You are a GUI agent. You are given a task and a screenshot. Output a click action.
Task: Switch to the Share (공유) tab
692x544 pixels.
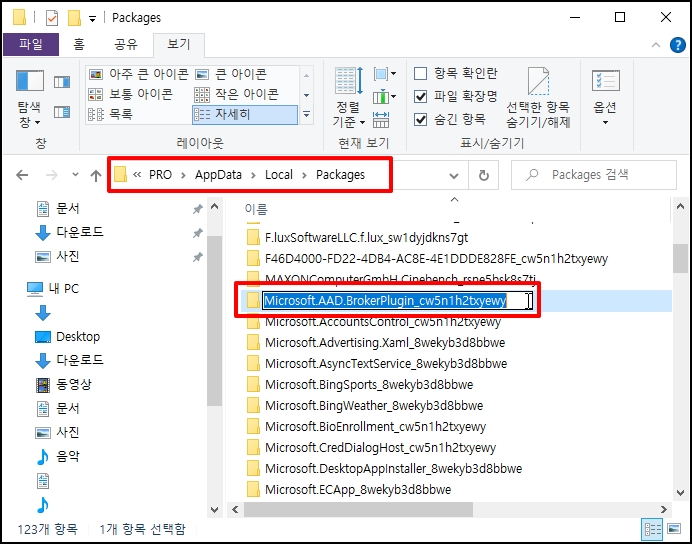(126, 44)
